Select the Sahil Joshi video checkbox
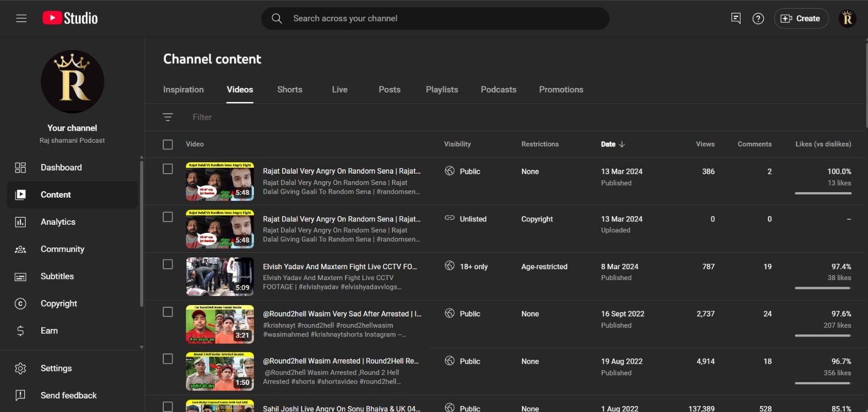Viewport: 868px width, 412px height. click(x=168, y=407)
